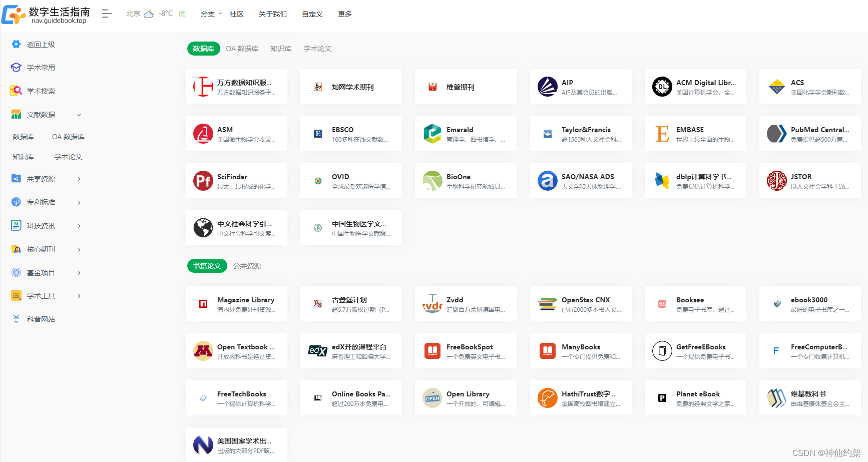Select 数据库 in sidebar submenu
Image resolution: width=868 pixels, height=462 pixels.
pyautogui.click(x=24, y=137)
